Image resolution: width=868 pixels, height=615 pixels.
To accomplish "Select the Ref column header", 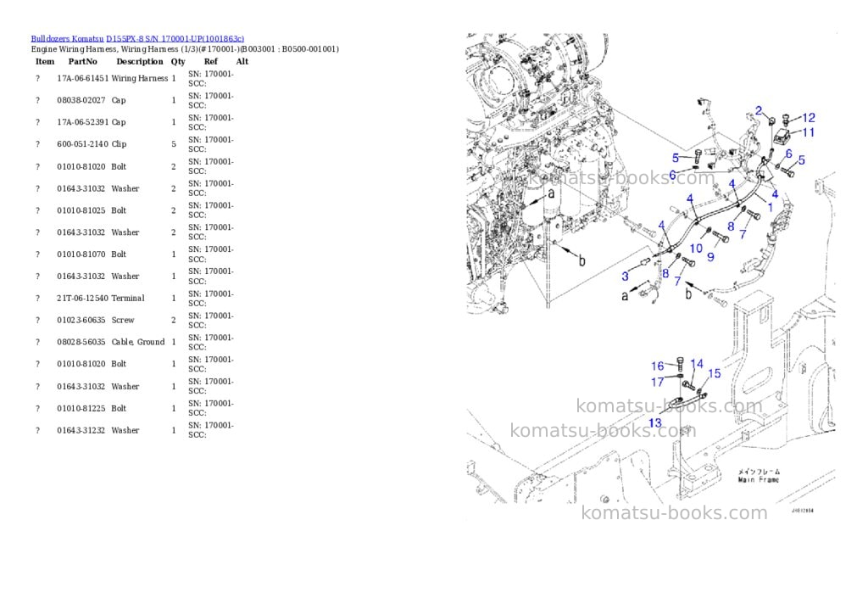I will click(x=210, y=61).
